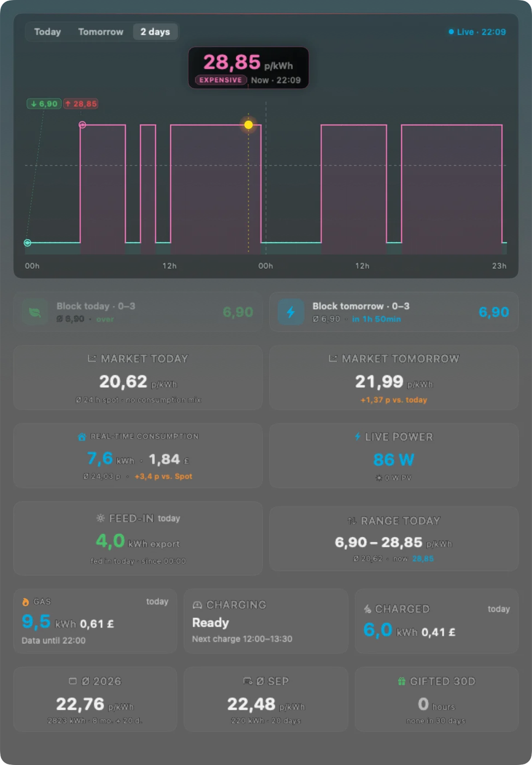Click the Live 22:09 status indicator
532x765 pixels.
tap(477, 32)
